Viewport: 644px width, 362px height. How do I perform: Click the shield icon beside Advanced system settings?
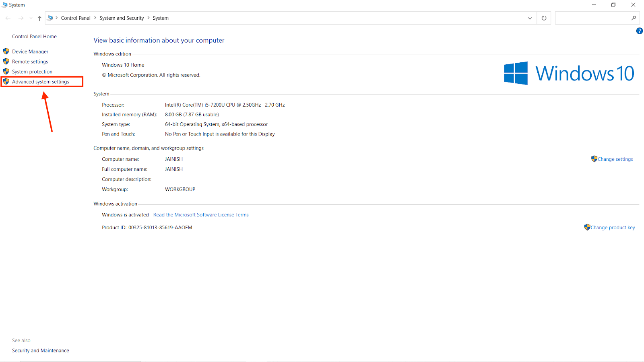click(x=6, y=81)
